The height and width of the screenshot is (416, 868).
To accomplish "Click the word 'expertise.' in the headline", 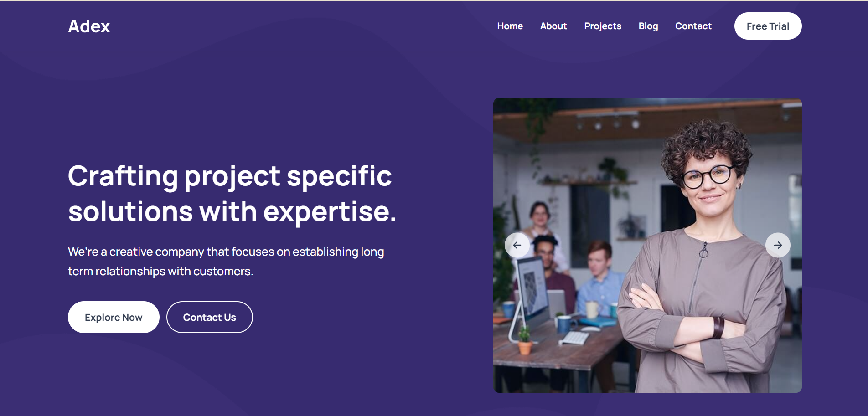I will tap(330, 212).
